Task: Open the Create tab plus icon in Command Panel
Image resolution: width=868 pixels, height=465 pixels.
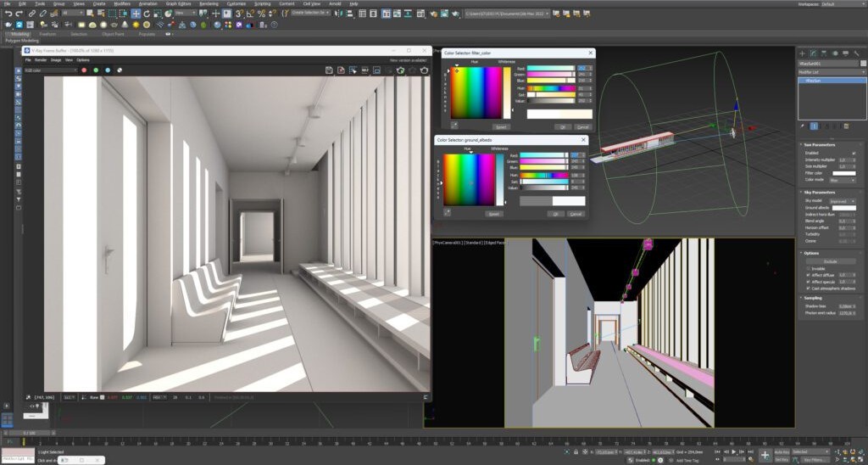Action: point(802,53)
